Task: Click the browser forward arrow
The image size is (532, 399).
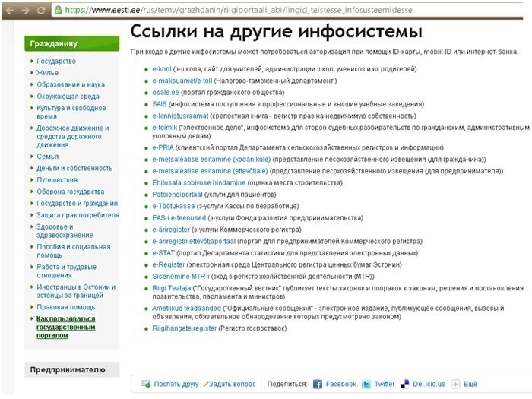Action: pyautogui.click(x=25, y=10)
